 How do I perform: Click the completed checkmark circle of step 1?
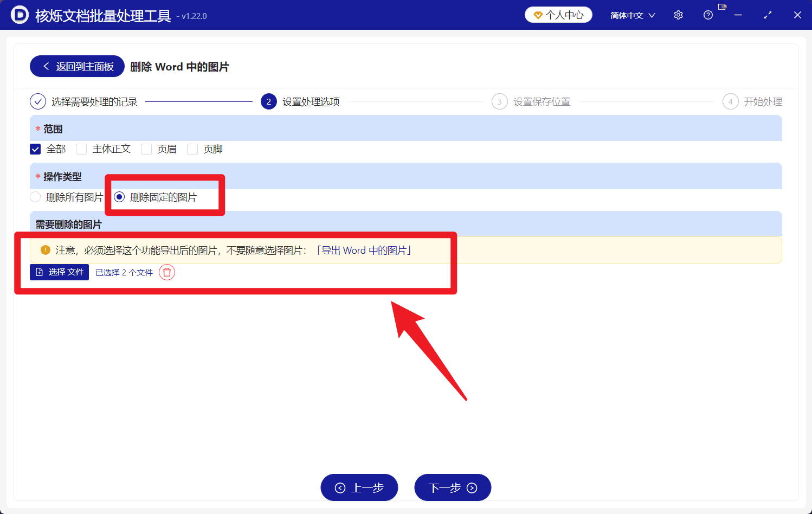click(37, 101)
